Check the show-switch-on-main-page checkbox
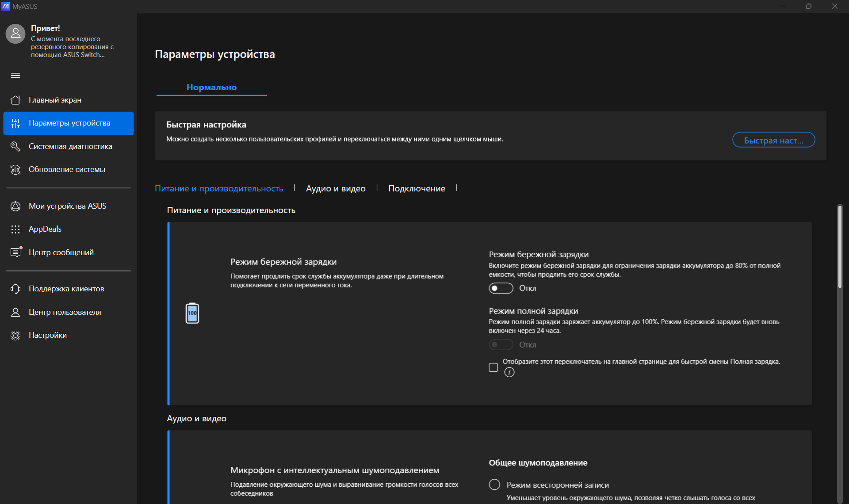 (x=493, y=367)
